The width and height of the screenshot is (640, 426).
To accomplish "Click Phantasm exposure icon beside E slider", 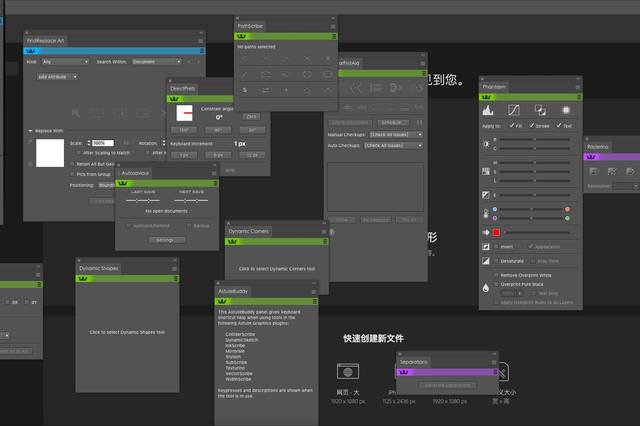I will pyautogui.click(x=486, y=195).
